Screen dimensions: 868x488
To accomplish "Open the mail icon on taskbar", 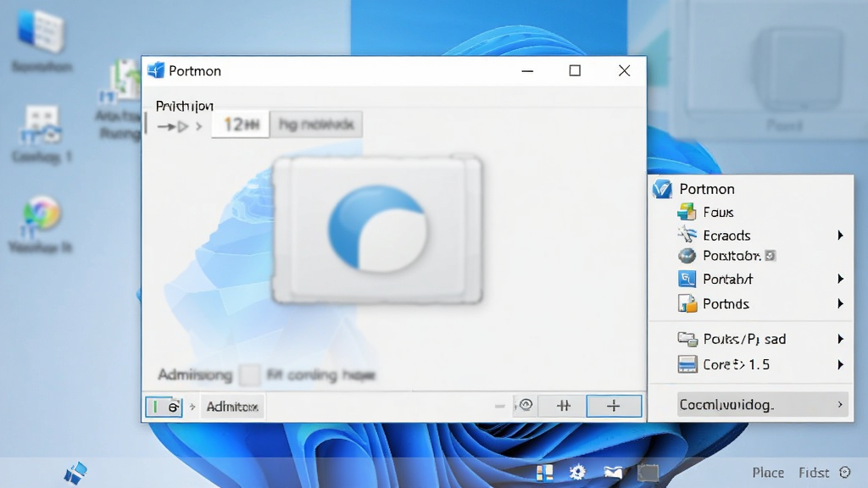I will (x=613, y=472).
